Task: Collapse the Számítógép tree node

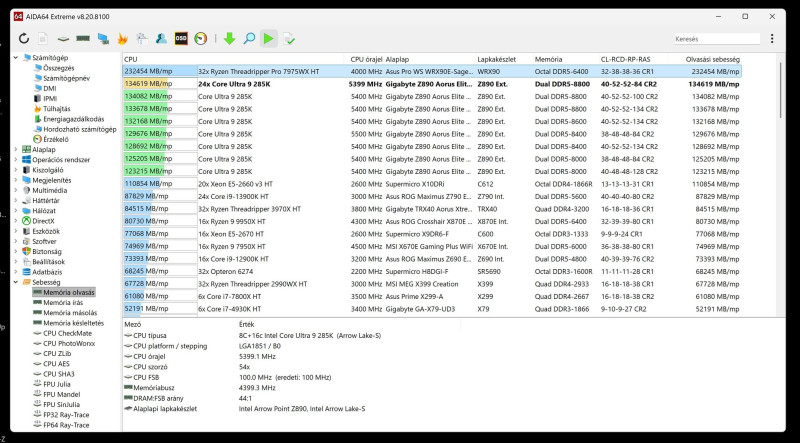Action: point(16,58)
